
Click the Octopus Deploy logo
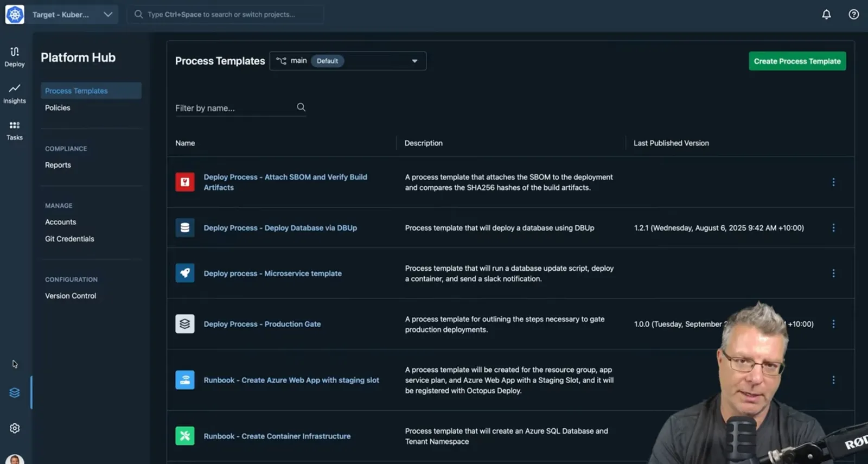tap(15, 15)
